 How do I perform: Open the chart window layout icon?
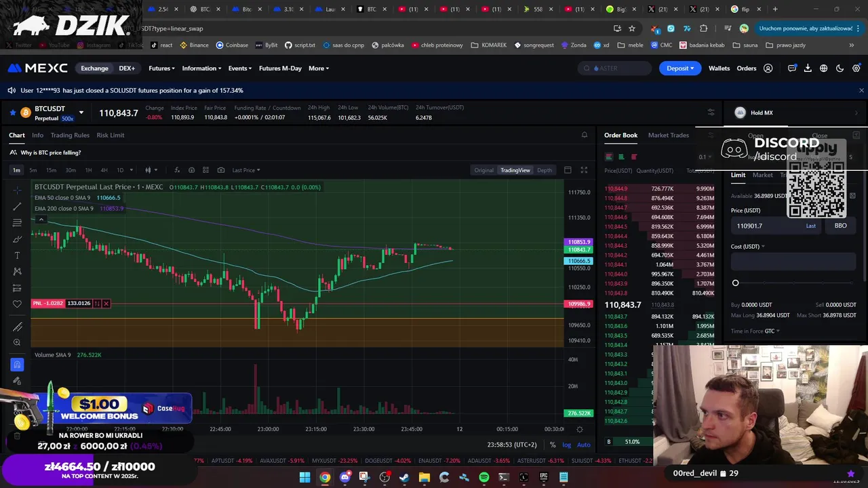point(568,170)
